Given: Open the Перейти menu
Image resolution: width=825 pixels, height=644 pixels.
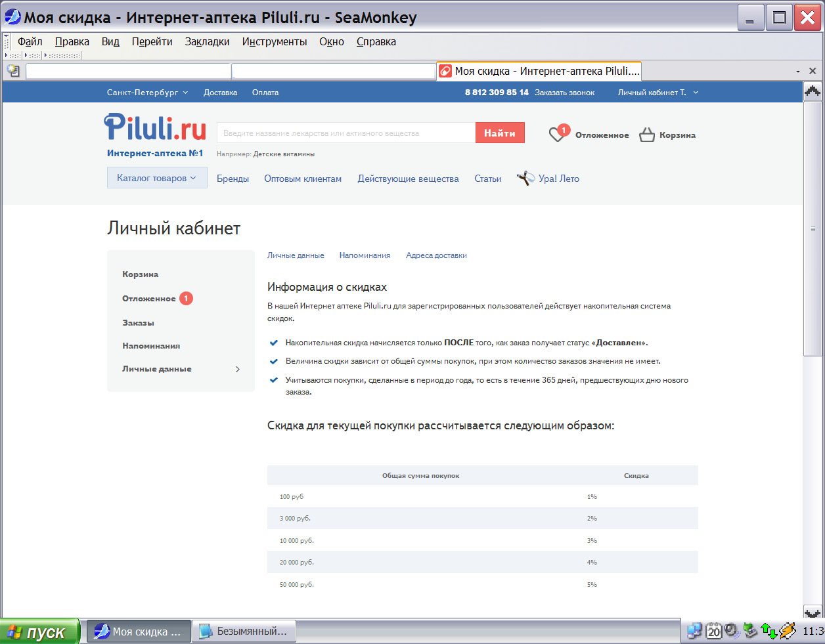Looking at the screenshot, I should 152,41.
